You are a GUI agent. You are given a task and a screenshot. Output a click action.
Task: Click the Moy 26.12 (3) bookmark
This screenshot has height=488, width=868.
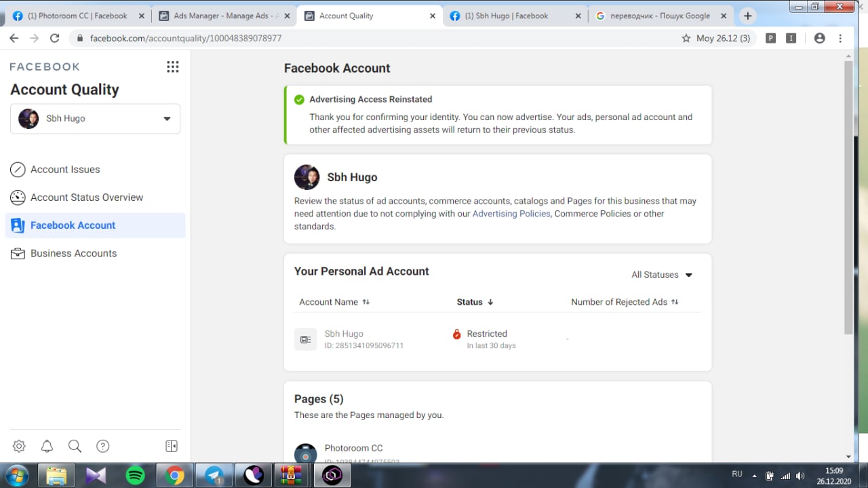pyautogui.click(x=723, y=38)
